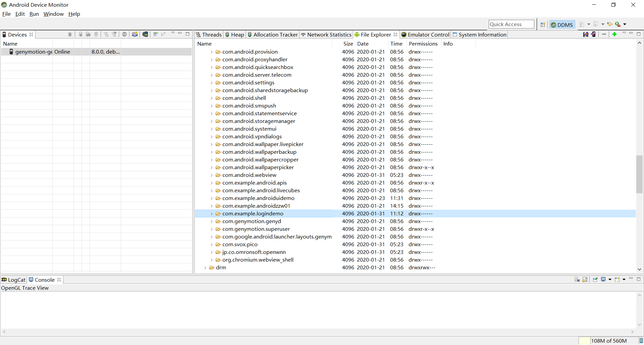644x345 pixels.
Task: Switch to the Heap tab
Action: coord(234,34)
